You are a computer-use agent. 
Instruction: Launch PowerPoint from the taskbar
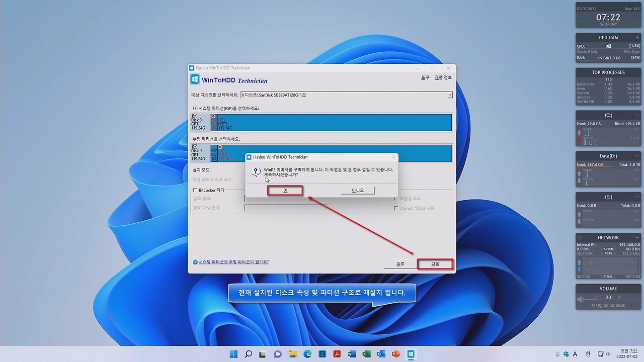click(x=396, y=354)
